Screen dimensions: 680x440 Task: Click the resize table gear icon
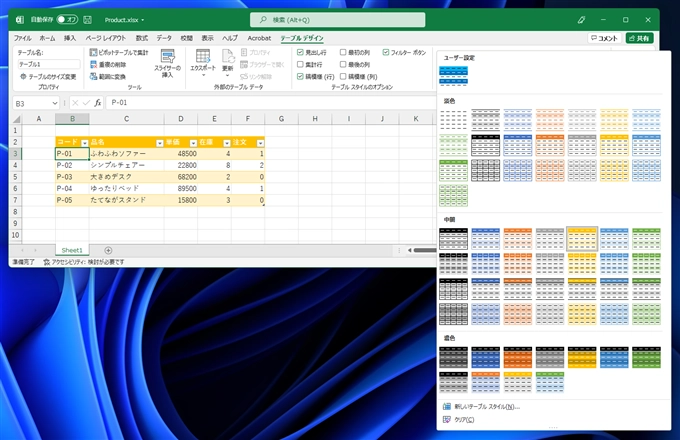[23, 76]
